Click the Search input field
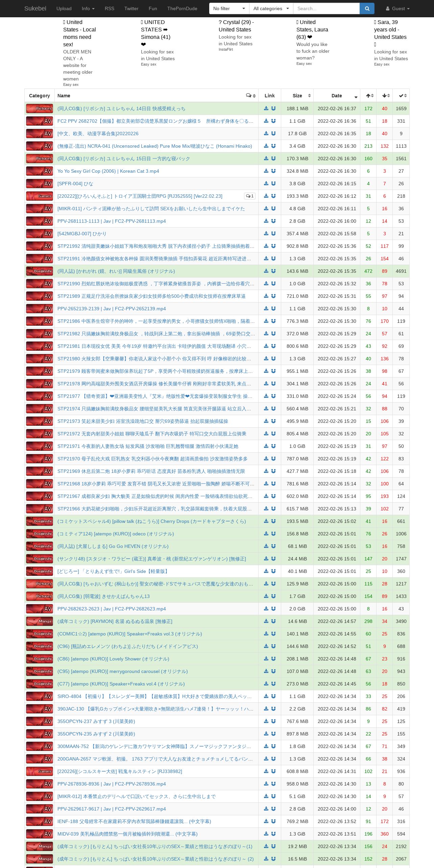This screenshot has height=868, width=434. [x=326, y=8]
